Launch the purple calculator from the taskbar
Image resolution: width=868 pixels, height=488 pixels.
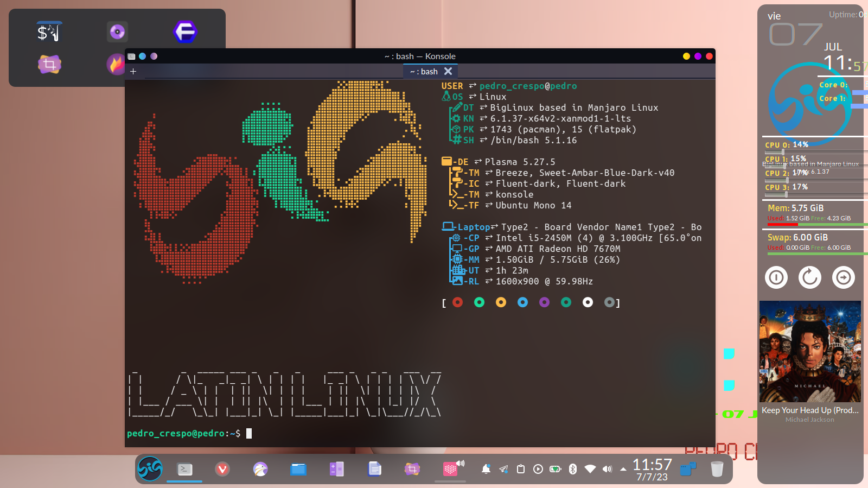[x=336, y=469]
